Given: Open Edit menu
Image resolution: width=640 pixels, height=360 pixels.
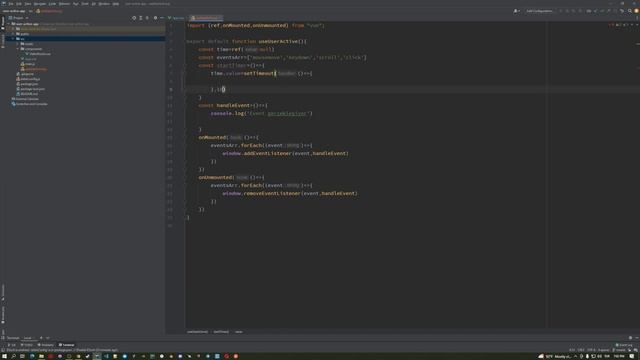Looking at the screenshot, I should (x=19, y=4).
